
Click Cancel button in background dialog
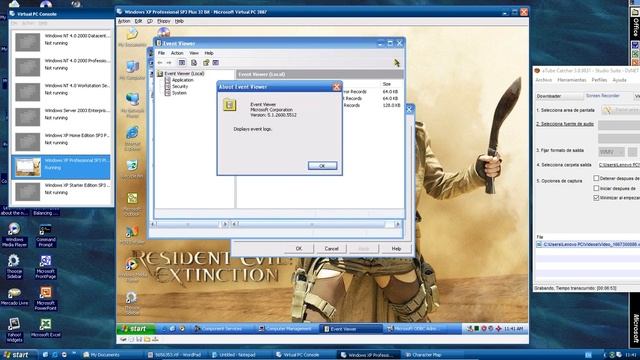coord(331,249)
